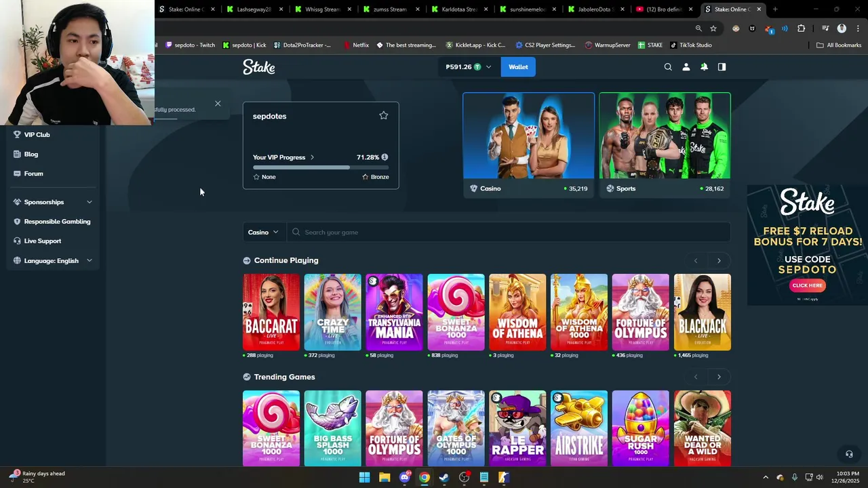Open the All Bookmarks folder
868x488 pixels.
click(839, 45)
